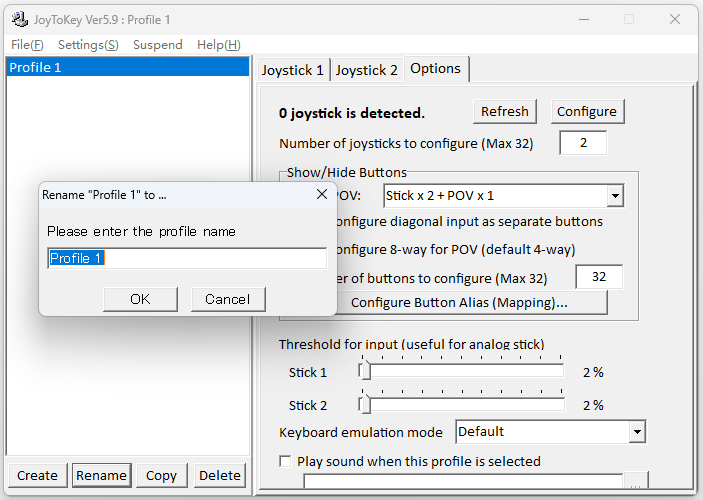The width and height of the screenshot is (703, 500).
Task: Open Configure Button Alias (Mapping)
Action: (459, 302)
